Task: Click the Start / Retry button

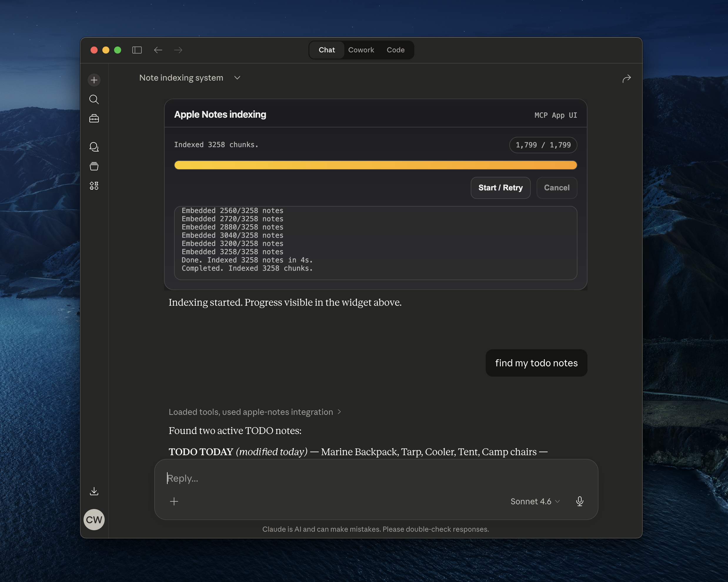Action: (500, 188)
